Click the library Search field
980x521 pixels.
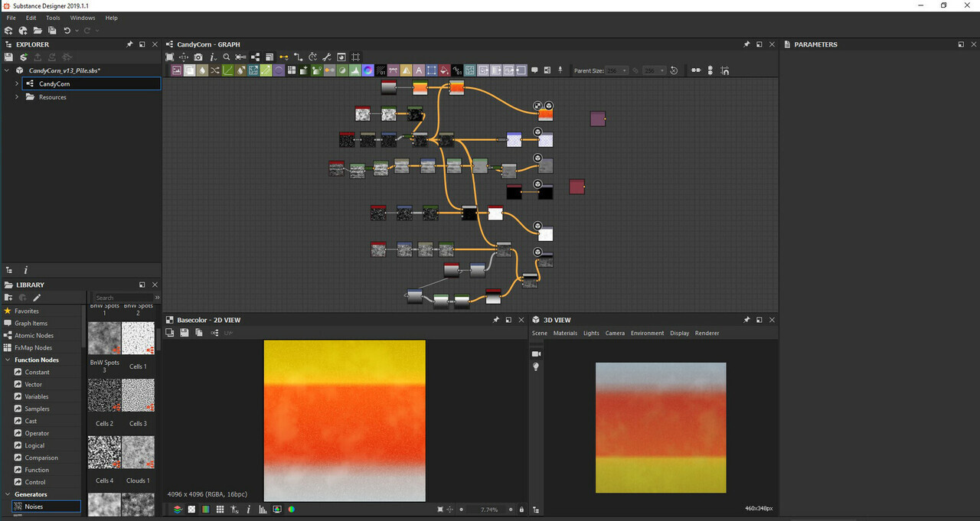click(122, 298)
